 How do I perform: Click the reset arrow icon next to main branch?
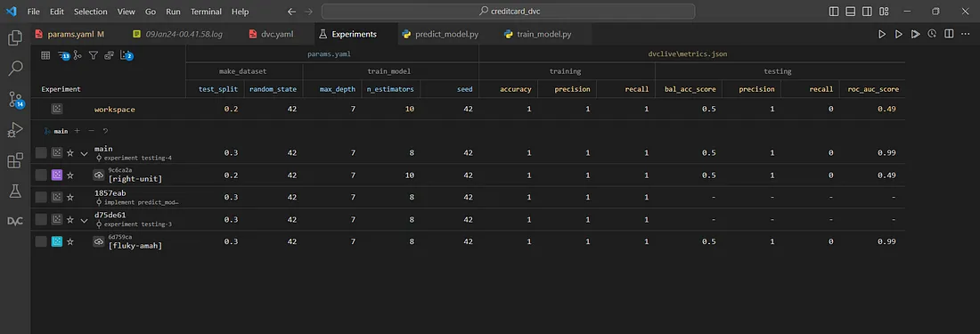pos(106,131)
